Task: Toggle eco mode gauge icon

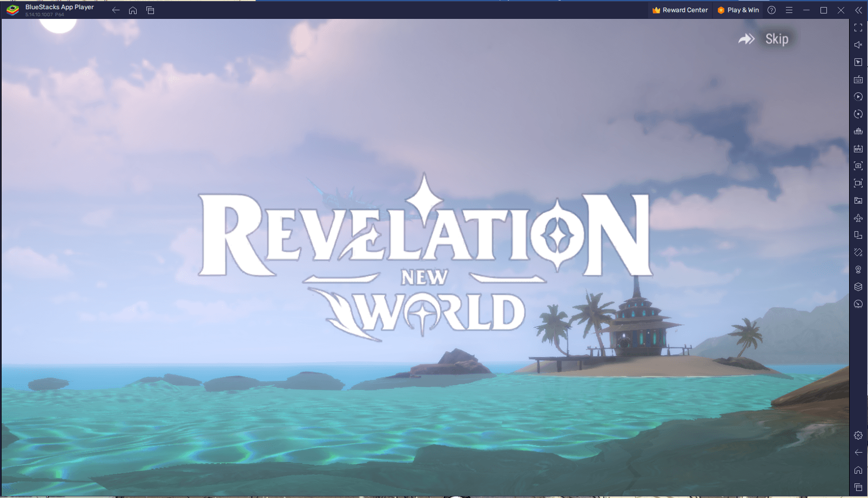Action: pyautogui.click(x=858, y=304)
